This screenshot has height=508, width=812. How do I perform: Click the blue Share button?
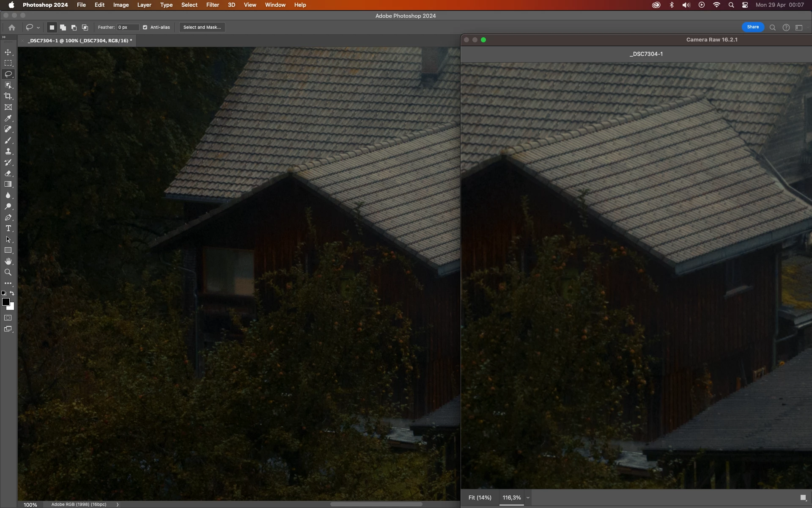pos(753,27)
